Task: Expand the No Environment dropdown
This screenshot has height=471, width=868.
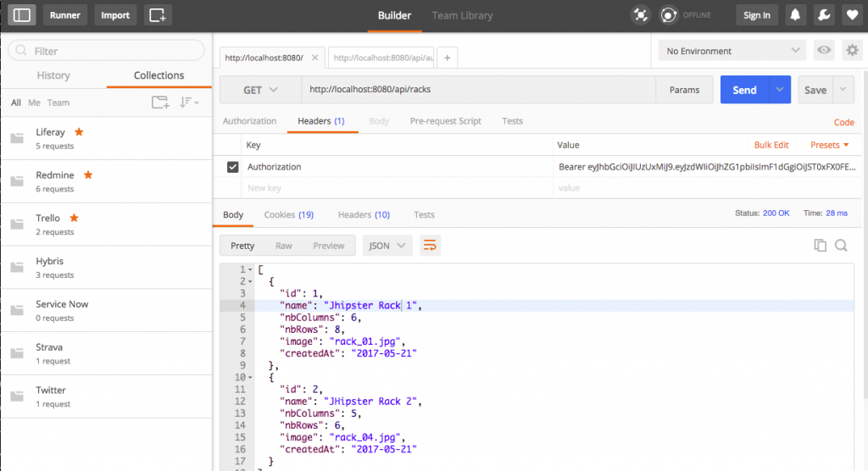Action: (x=732, y=51)
